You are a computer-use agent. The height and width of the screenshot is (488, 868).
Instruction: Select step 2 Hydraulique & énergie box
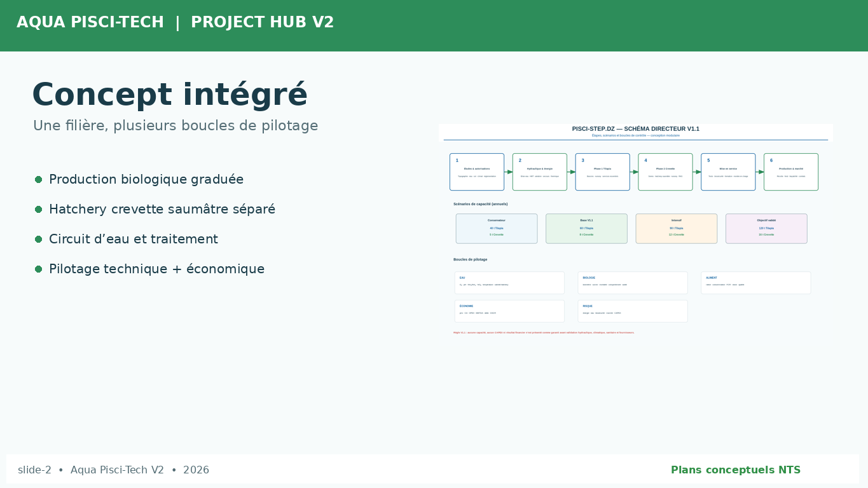coord(540,172)
